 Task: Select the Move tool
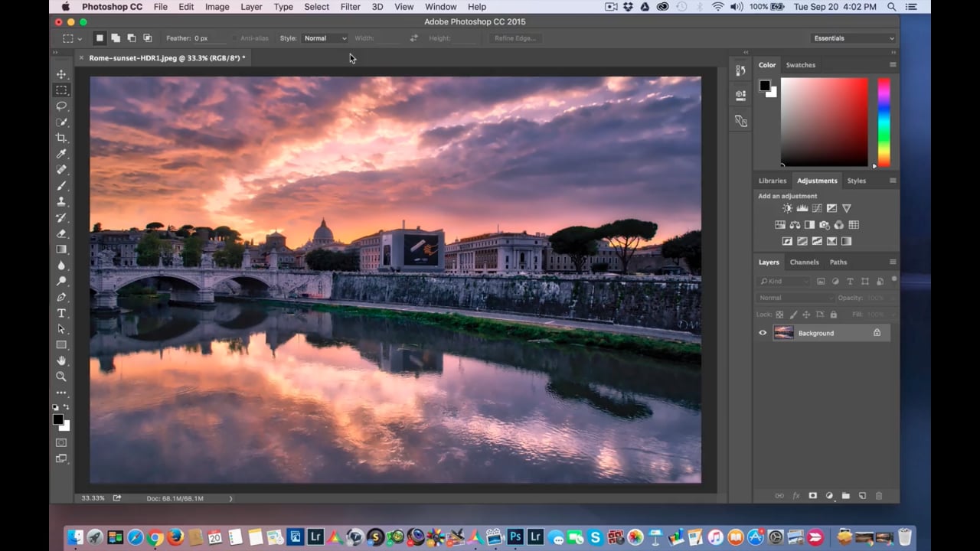tap(61, 74)
